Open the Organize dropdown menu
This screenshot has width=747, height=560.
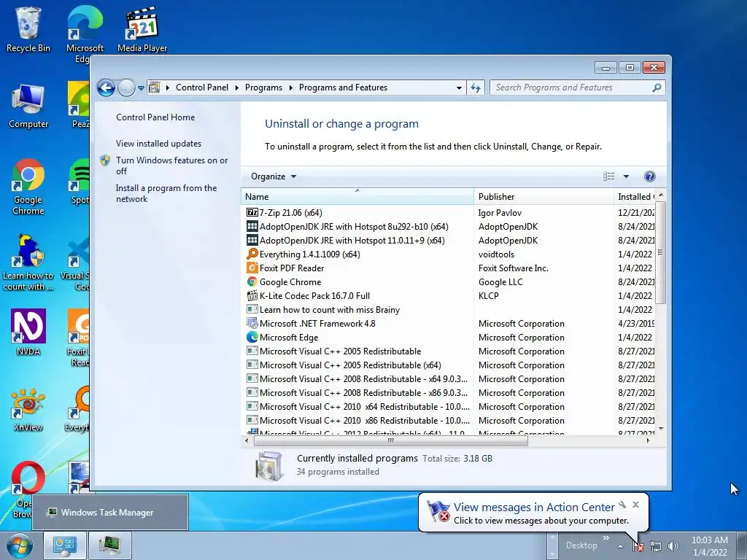[x=274, y=176]
